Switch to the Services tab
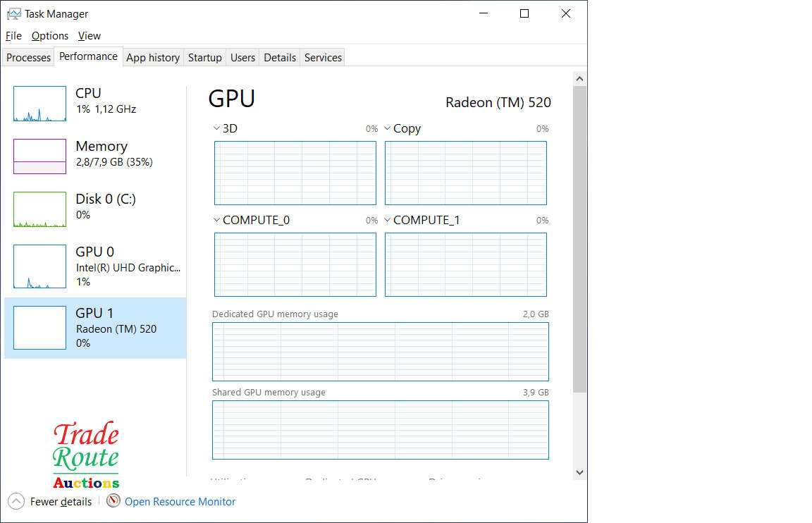 click(x=323, y=58)
